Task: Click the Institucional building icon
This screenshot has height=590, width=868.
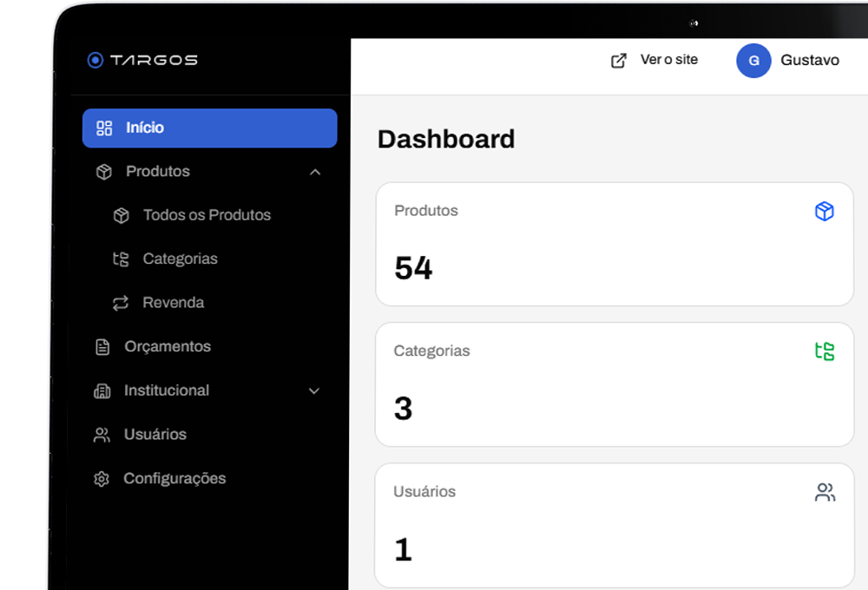Action: coord(102,390)
